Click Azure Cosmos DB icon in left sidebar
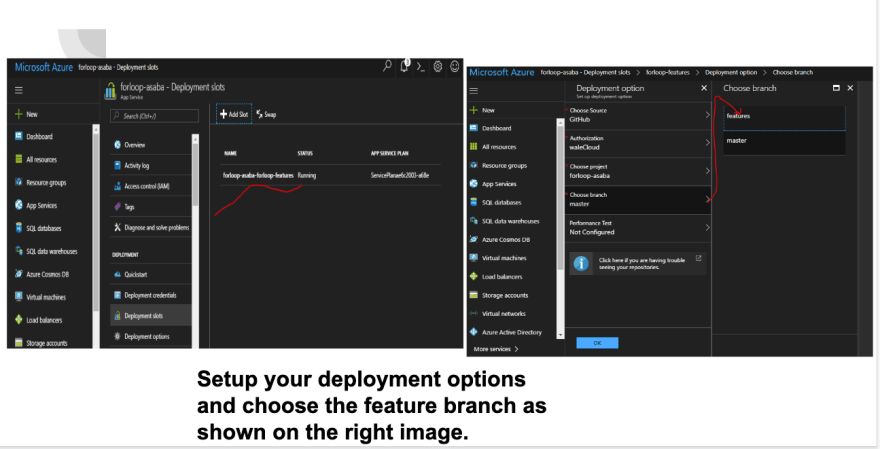880x449 pixels. 19,274
